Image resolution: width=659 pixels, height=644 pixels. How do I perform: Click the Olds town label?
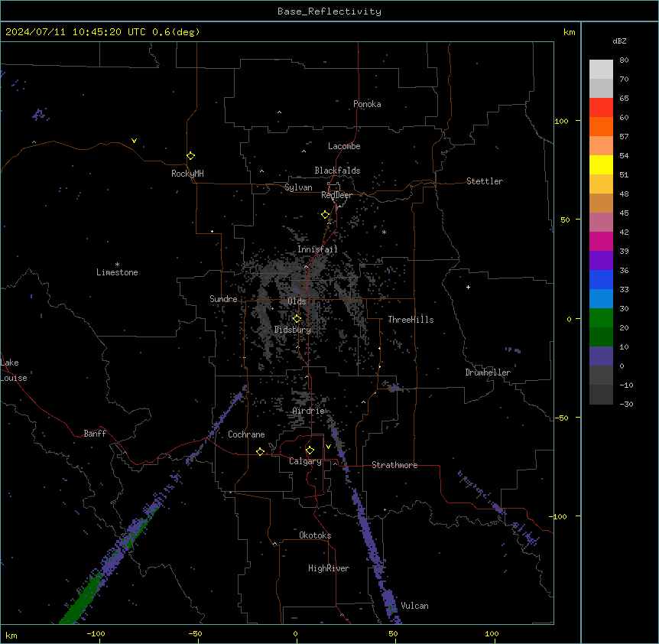(x=297, y=301)
